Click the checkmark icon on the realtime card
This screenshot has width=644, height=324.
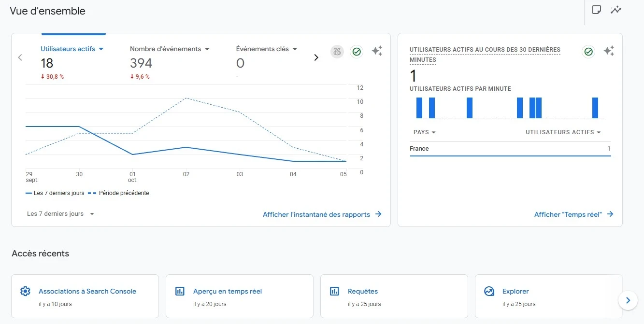point(588,51)
